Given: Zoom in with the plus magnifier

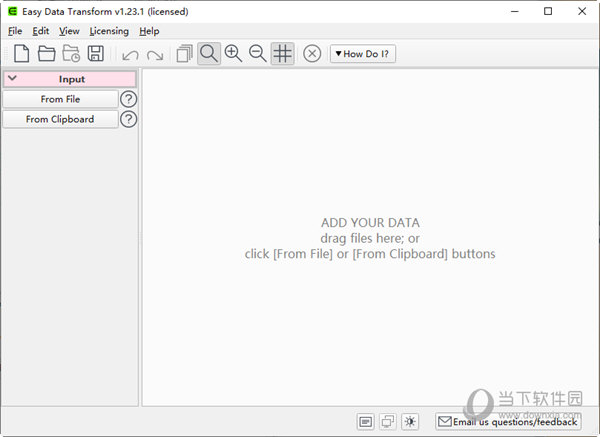Looking at the screenshot, I should point(233,53).
